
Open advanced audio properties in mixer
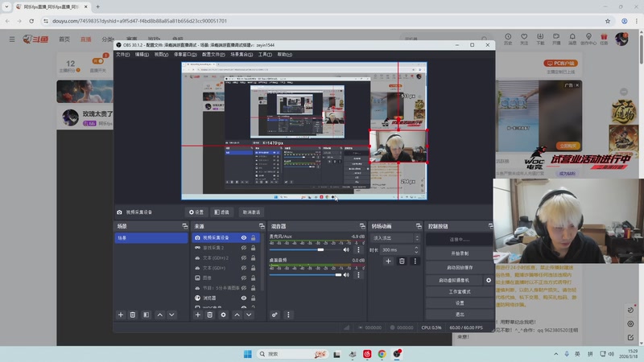(x=275, y=315)
